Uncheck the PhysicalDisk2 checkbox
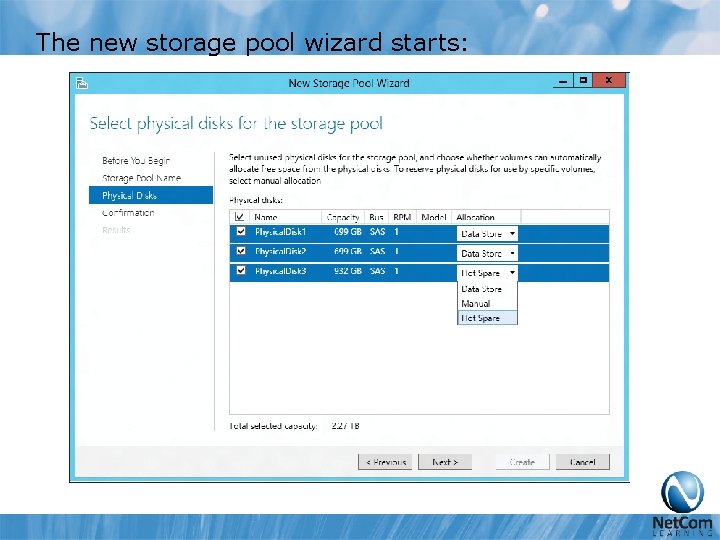This screenshot has height=540, width=720. (241, 251)
